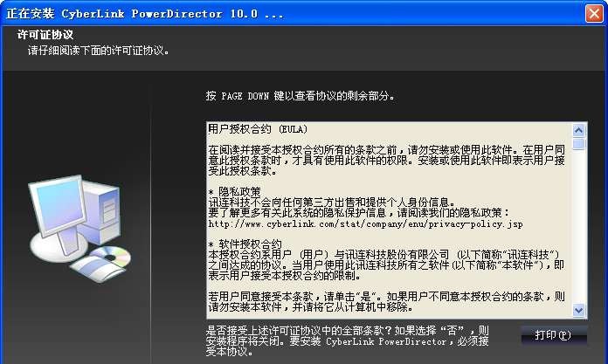Click the question text 是否接受上述许可证协议
Image resolution: width=608 pixels, height=364 pixels.
(x=347, y=341)
